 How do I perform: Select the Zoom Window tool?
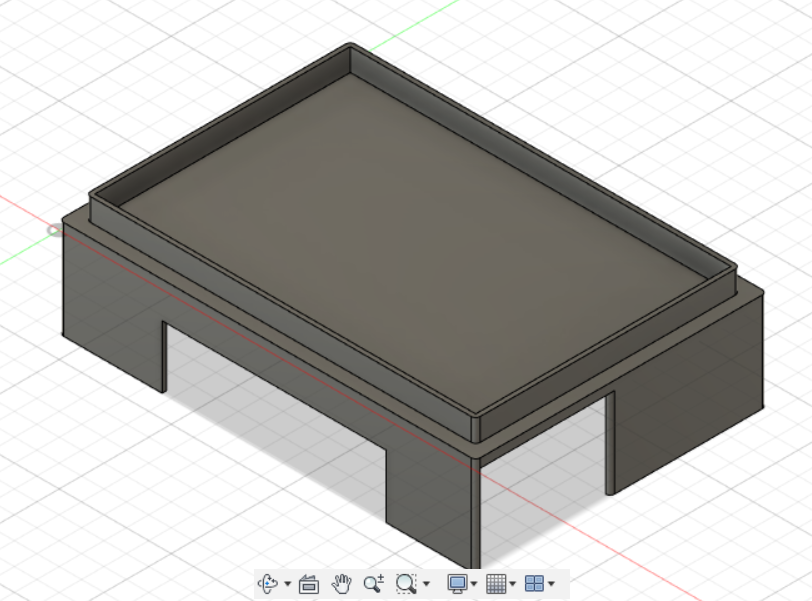click(406, 583)
